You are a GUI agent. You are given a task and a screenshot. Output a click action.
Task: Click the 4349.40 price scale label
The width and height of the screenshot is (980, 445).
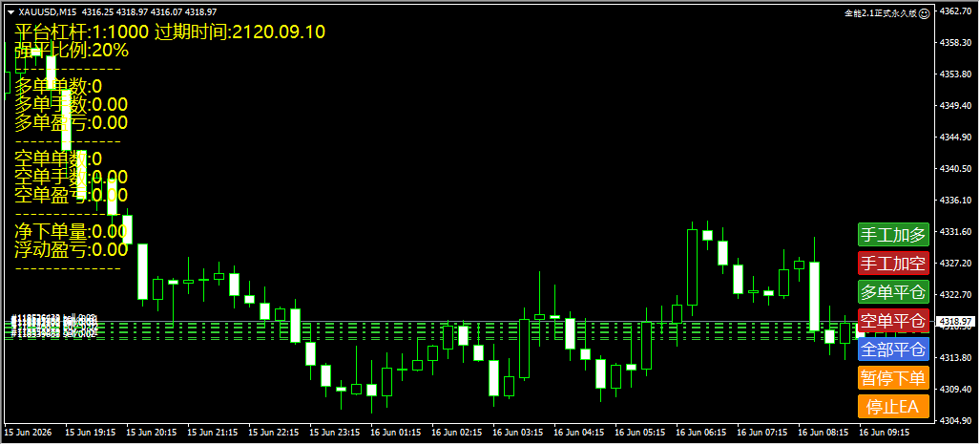[955, 105]
